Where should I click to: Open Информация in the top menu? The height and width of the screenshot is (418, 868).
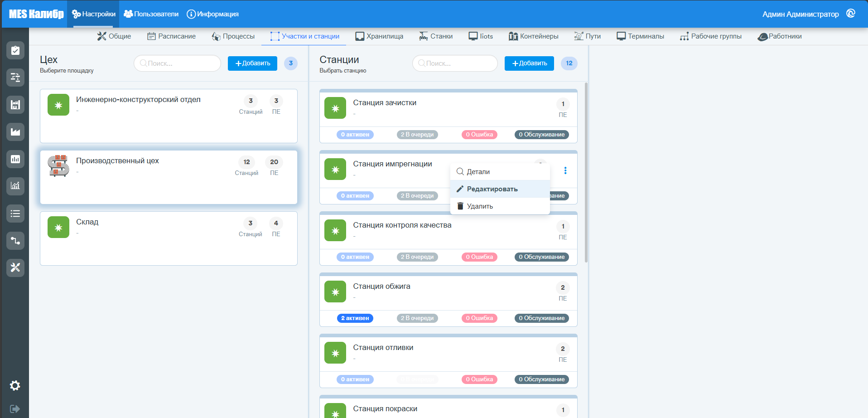[212, 14]
